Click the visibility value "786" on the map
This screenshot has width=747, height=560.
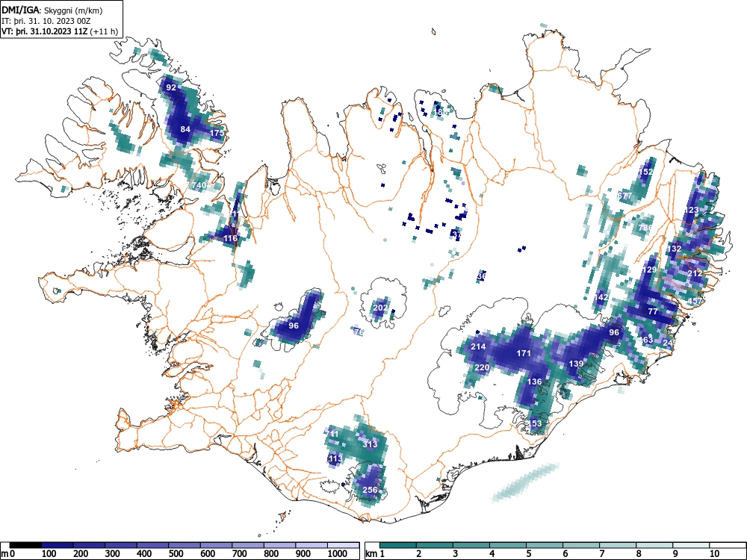pyautogui.click(x=645, y=228)
